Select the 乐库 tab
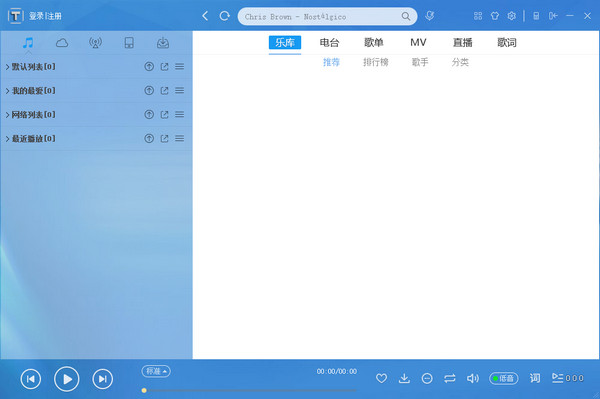The height and width of the screenshot is (399, 600). tap(285, 42)
